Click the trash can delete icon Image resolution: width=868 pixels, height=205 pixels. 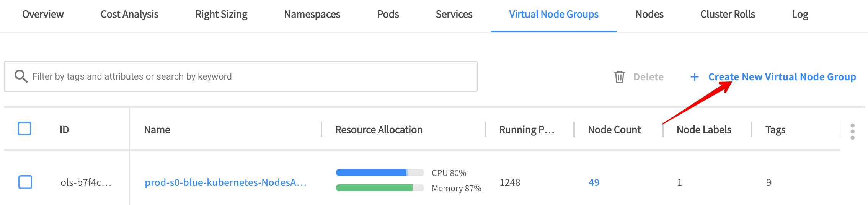click(x=619, y=77)
